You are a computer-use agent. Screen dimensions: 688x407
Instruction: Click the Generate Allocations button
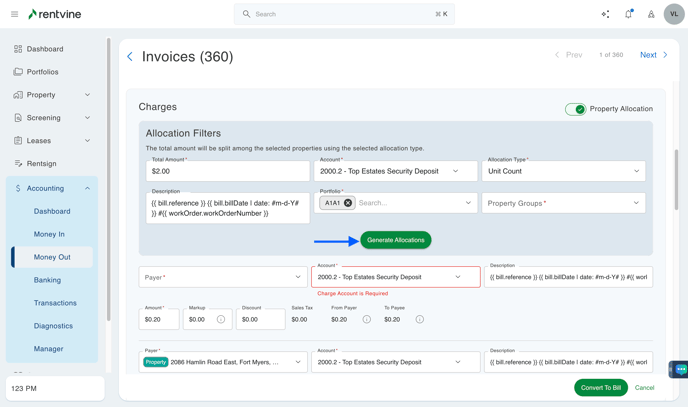[x=395, y=240]
